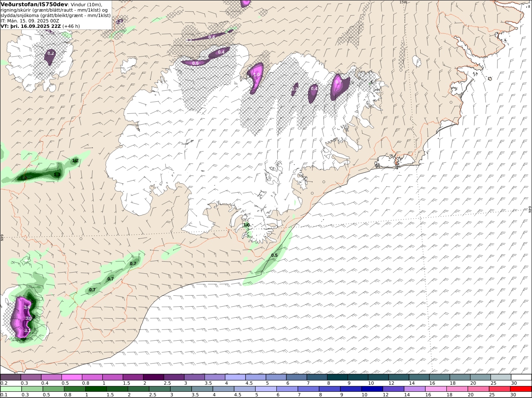Pick the light pink 16 rain scale swatch

[436, 389]
